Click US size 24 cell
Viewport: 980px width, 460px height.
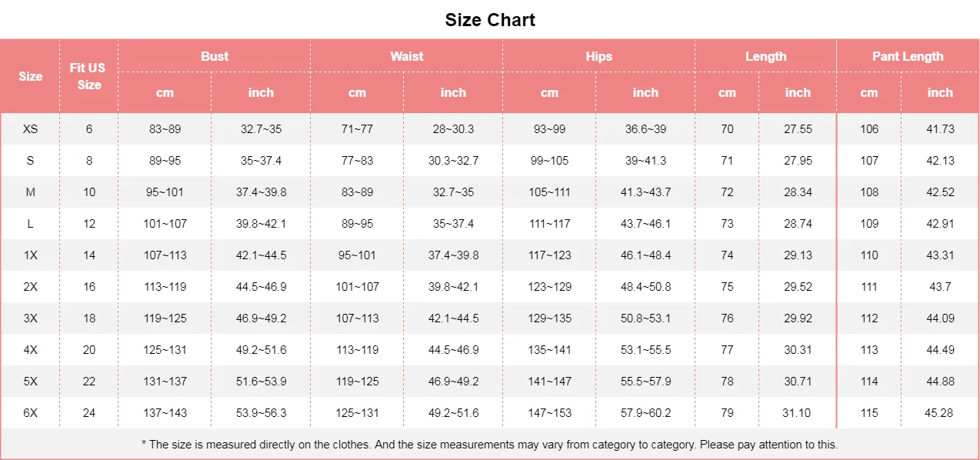point(89,413)
